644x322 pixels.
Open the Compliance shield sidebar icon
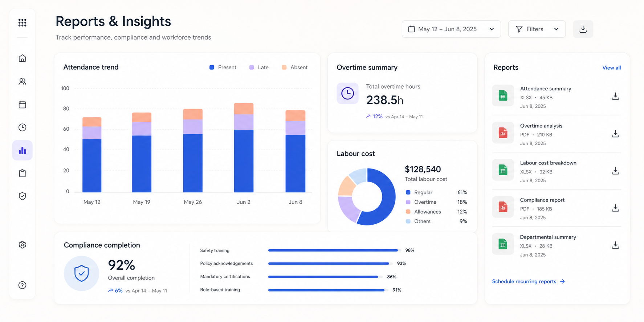pyautogui.click(x=22, y=196)
